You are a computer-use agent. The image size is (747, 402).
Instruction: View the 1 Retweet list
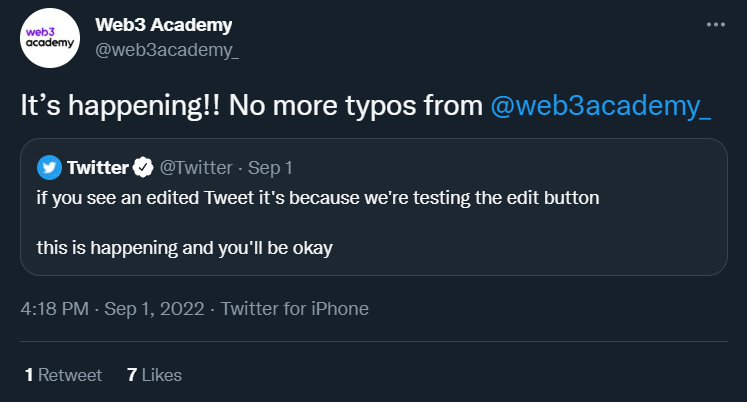click(x=63, y=375)
